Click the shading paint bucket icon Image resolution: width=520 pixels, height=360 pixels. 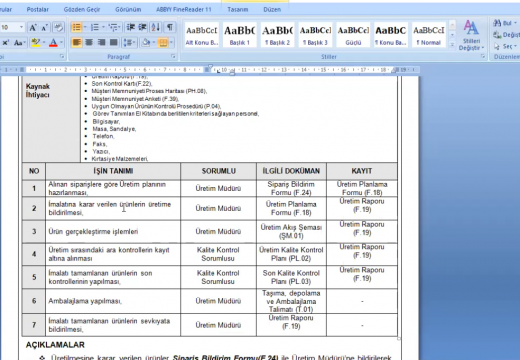[x=146, y=43]
